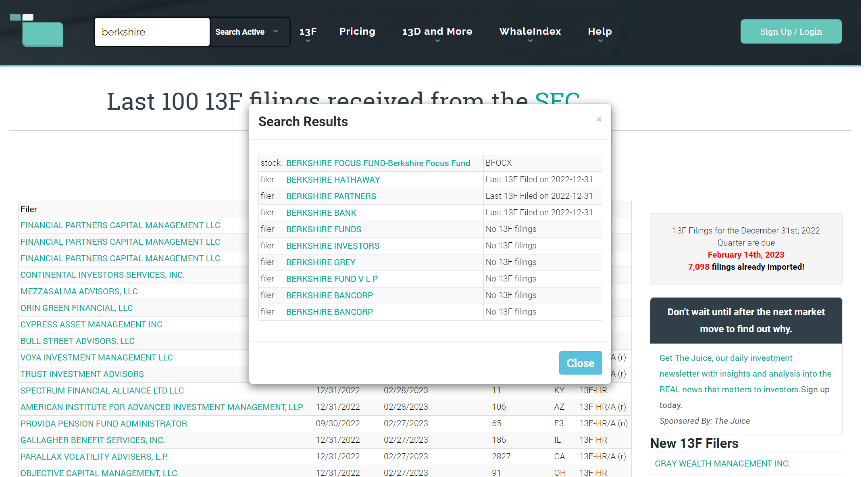Open CONTINENTAL INVESTORS SERVICES, INC. filer
Image resolution: width=868 pixels, height=477 pixels.
pos(102,275)
